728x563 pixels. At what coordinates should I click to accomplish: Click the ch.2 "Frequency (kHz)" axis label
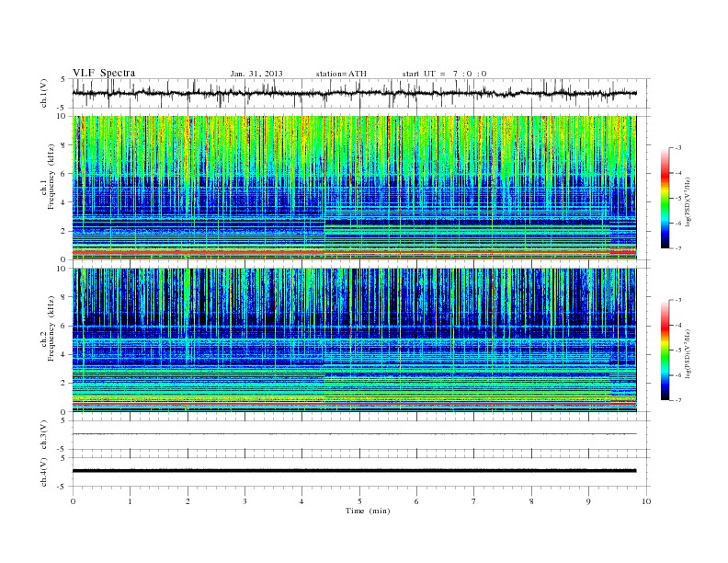click(51, 327)
